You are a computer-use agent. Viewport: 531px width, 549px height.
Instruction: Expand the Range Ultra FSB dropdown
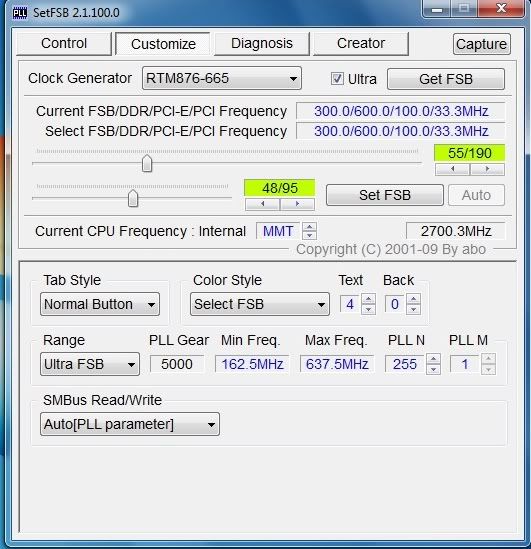point(90,364)
